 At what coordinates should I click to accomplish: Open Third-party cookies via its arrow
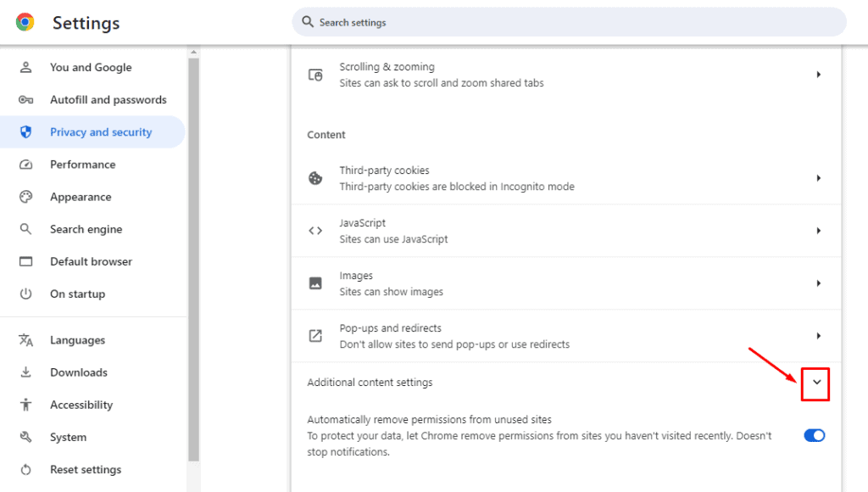point(818,178)
